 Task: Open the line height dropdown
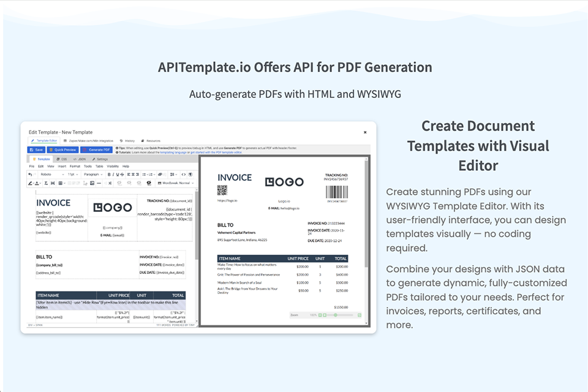point(173,175)
